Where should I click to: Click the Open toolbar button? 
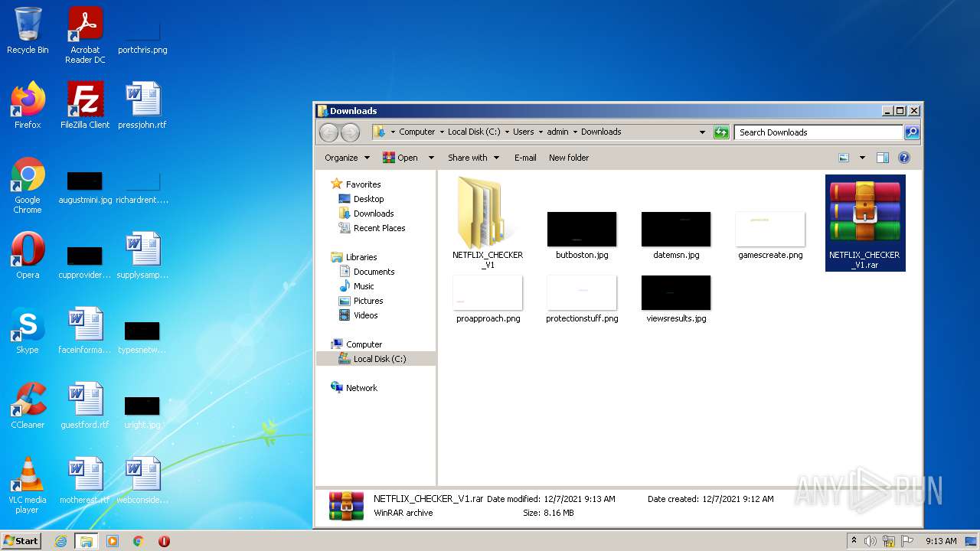[400, 158]
